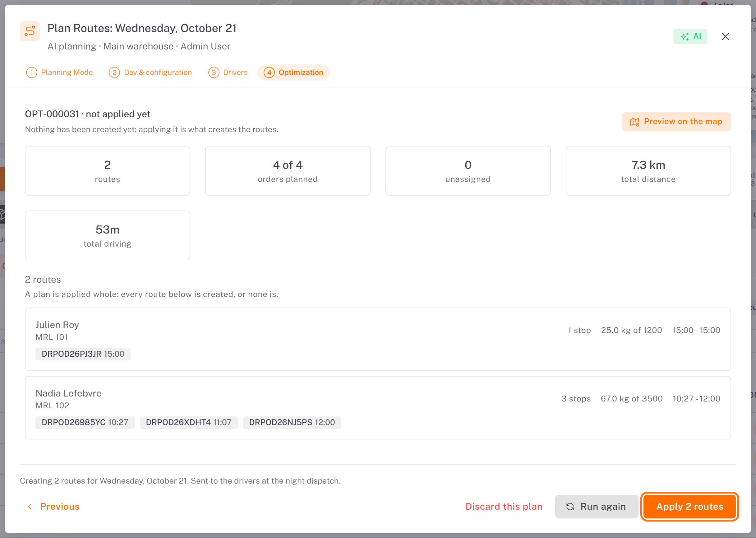Click the 0 unassigned stat card

coord(468,171)
